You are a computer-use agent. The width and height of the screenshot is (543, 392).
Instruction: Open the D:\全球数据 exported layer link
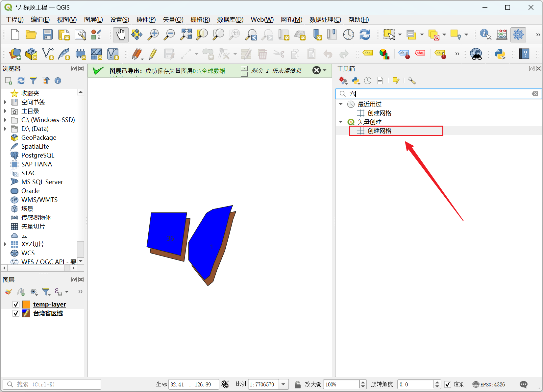coord(209,71)
